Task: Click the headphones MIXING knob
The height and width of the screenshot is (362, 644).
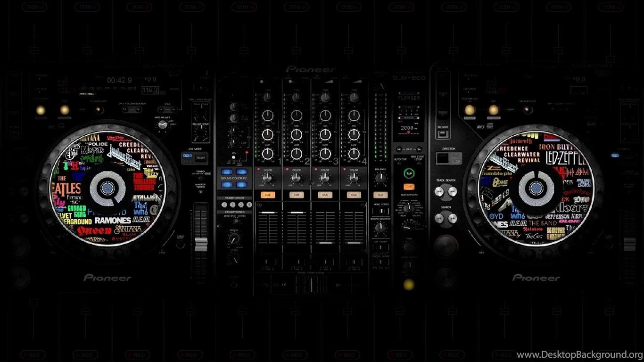Action: (234, 239)
